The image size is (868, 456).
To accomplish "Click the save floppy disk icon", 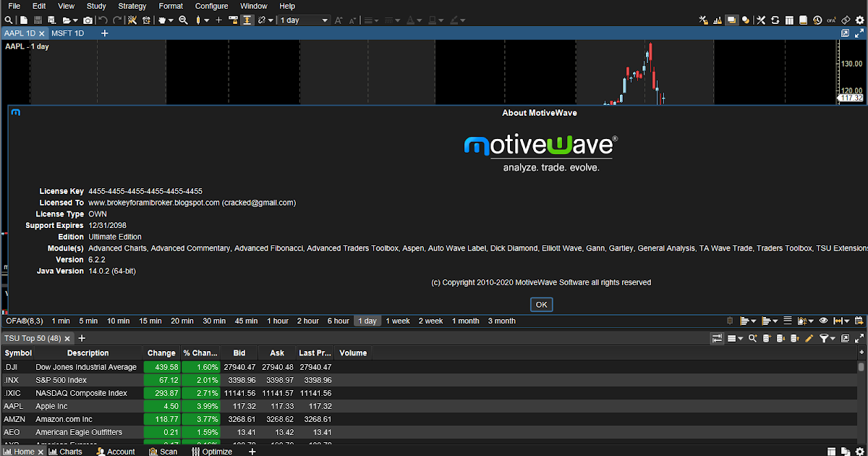I will [38, 20].
